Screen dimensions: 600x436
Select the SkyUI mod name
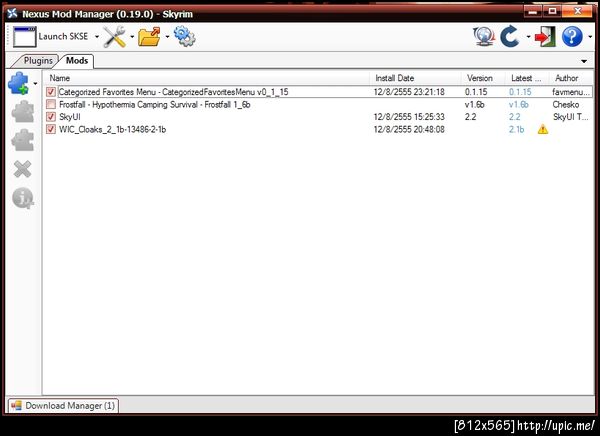(x=70, y=117)
